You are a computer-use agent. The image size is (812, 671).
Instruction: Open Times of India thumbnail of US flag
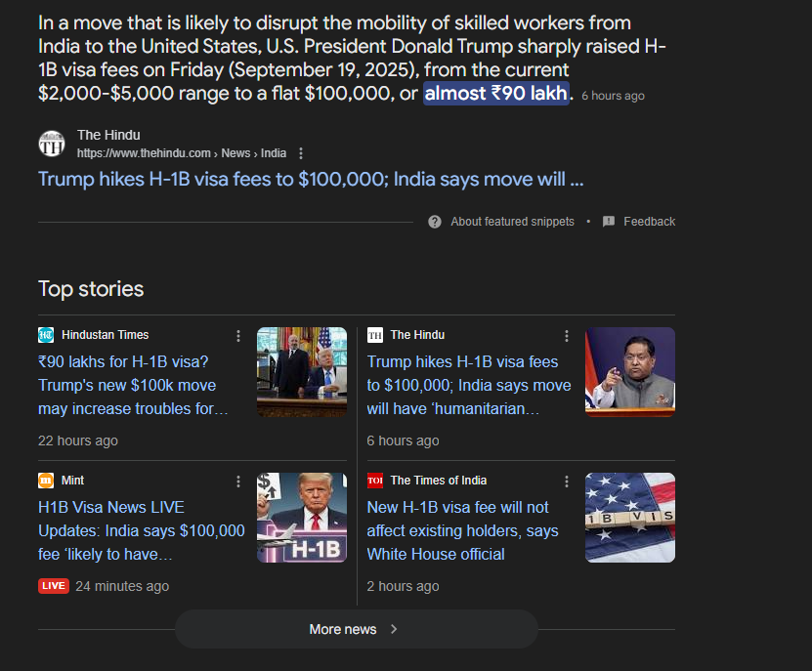[x=630, y=518]
